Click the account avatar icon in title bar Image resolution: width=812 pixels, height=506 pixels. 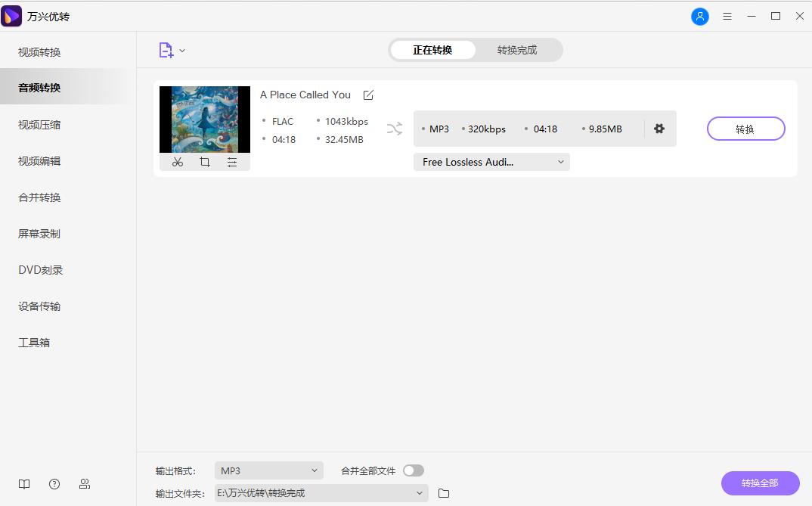point(700,16)
